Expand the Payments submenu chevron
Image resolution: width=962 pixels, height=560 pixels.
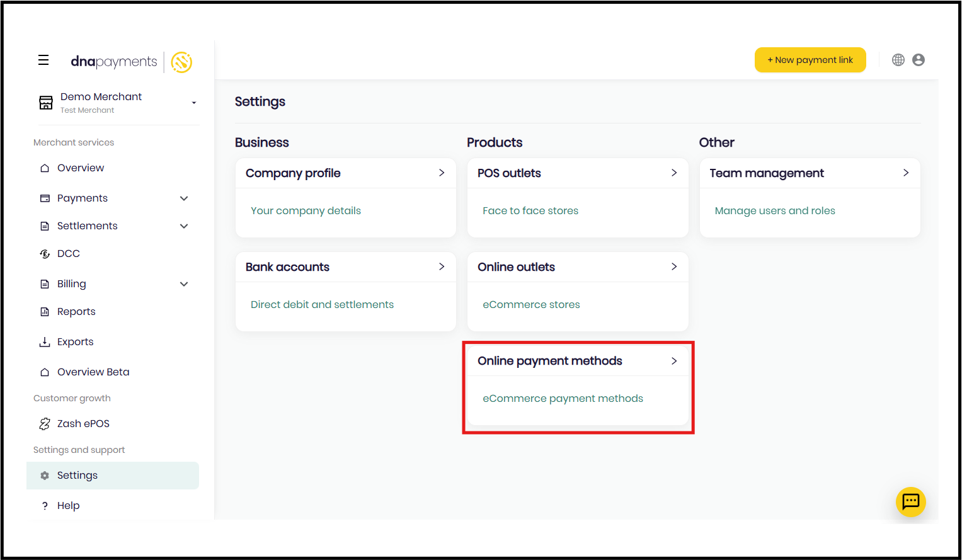pos(184,198)
